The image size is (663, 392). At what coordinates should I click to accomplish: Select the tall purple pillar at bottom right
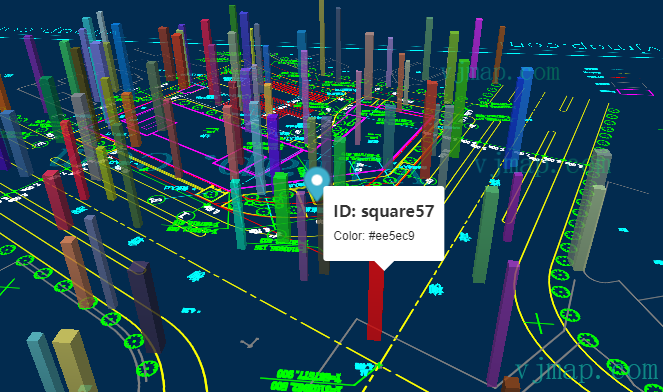[503, 323]
